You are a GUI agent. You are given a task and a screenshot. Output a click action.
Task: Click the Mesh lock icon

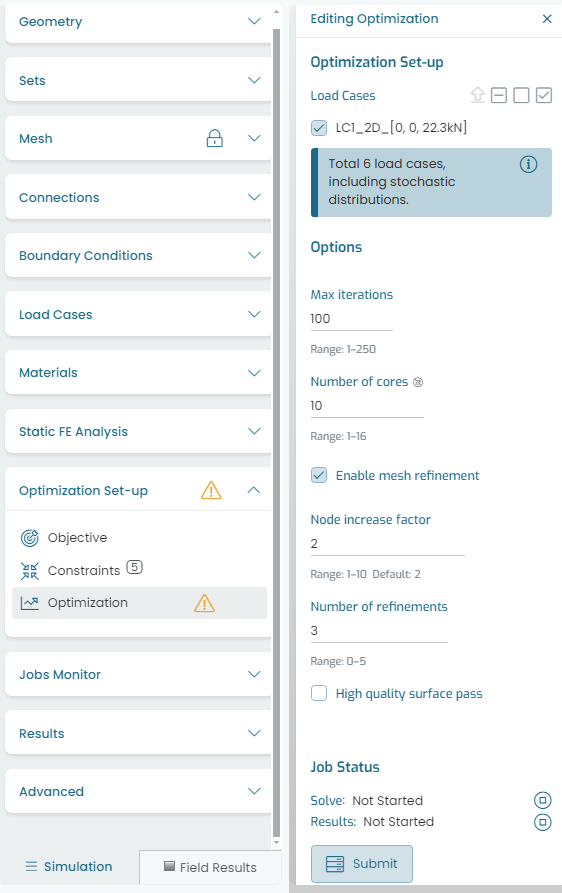pyautogui.click(x=215, y=138)
